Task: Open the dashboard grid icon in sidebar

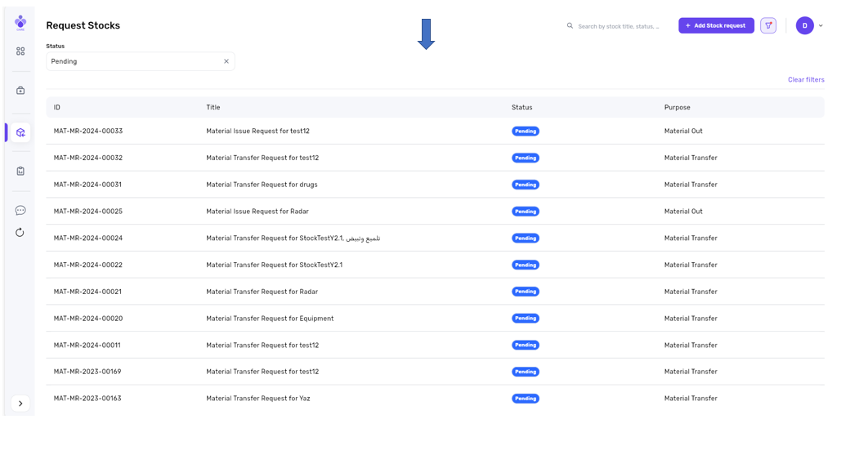Action: tap(20, 51)
